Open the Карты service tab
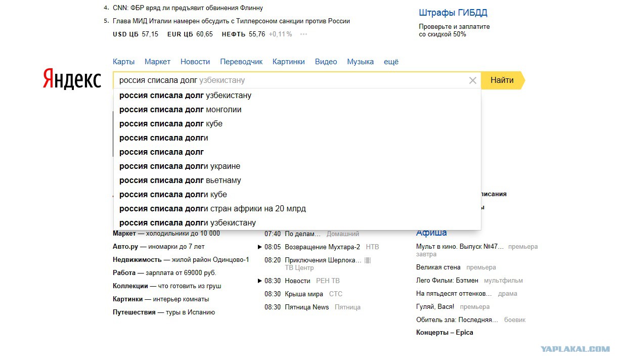Viewport: 623px width, 364px height. (124, 62)
